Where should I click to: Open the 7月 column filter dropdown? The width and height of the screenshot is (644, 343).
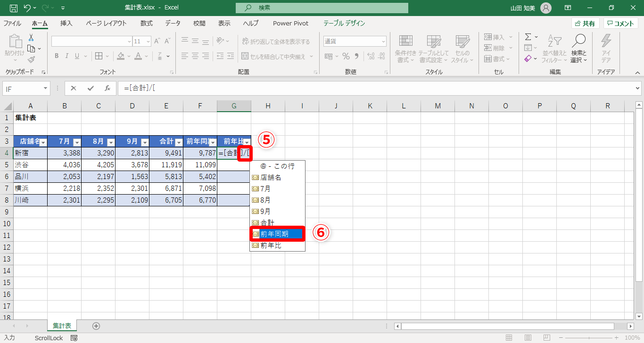point(77,142)
